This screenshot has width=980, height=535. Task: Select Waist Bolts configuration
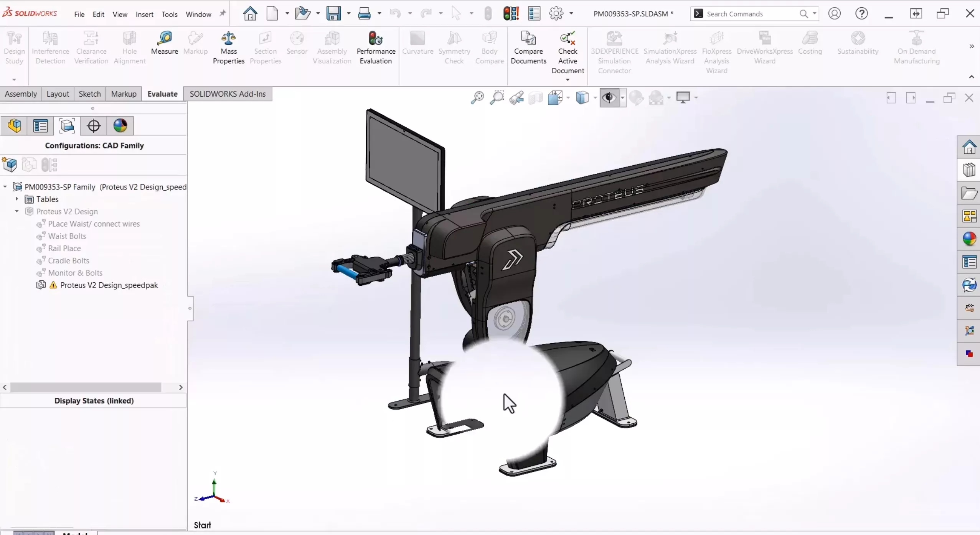(x=67, y=236)
